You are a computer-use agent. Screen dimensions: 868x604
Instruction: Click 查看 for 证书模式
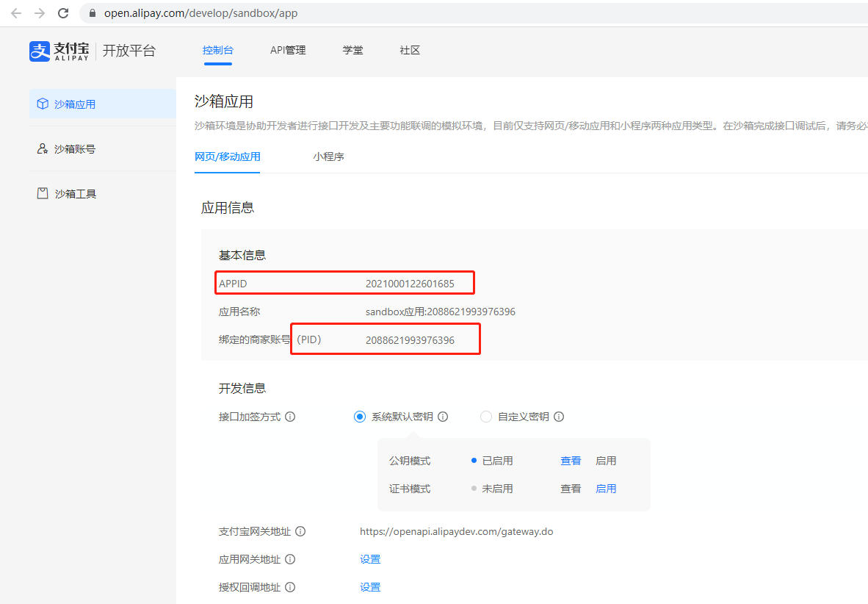pyautogui.click(x=571, y=488)
